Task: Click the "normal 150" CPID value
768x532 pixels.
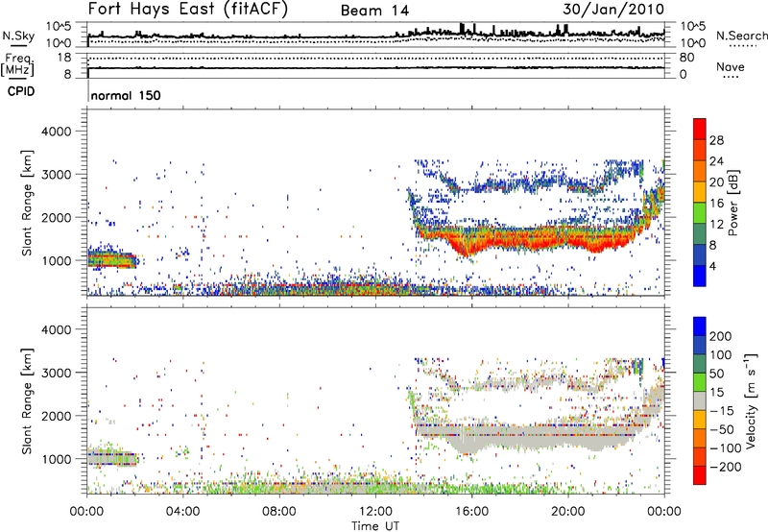Action: pyautogui.click(x=126, y=95)
